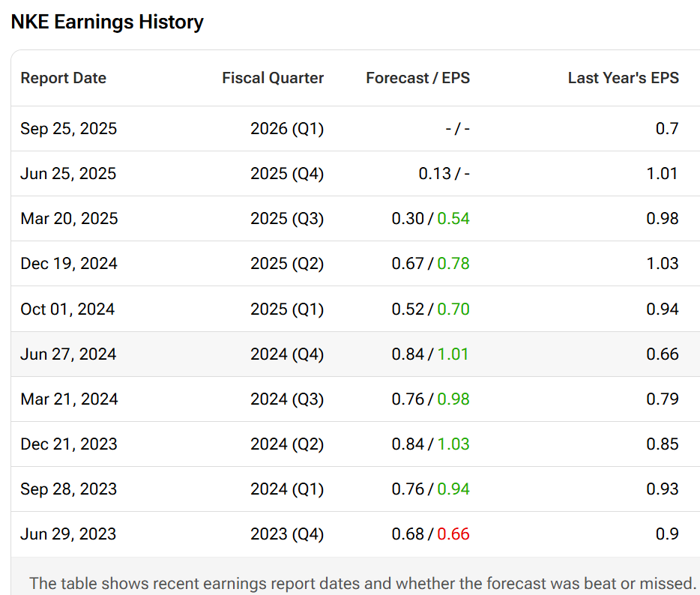Select Last Year's EPS '0.94' in Oct 01, 2024 row
Viewport: 700px width, 595px height.
tap(663, 309)
